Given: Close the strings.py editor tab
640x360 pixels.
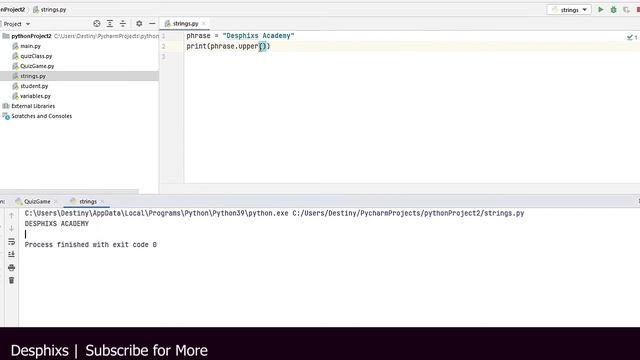Looking at the screenshot, I should pos(204,24).
